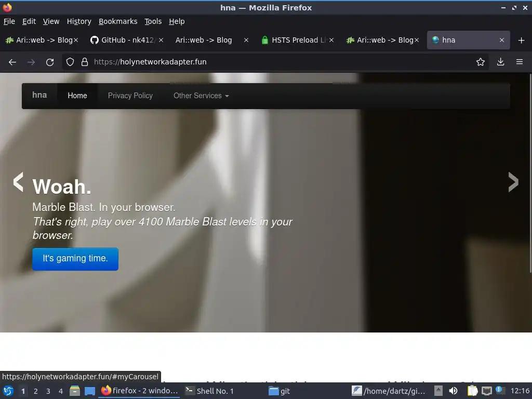Open the Bookmarks menu
The width and height of the screenshot is (532, 399).
pyautogui.click(x=118, y=21)
